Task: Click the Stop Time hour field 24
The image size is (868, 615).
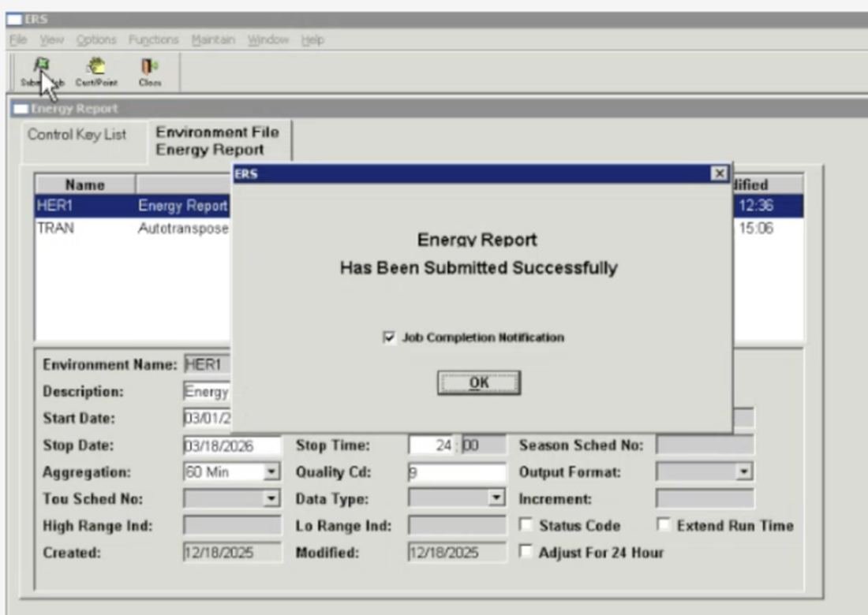Action: [x=432, y=445]
